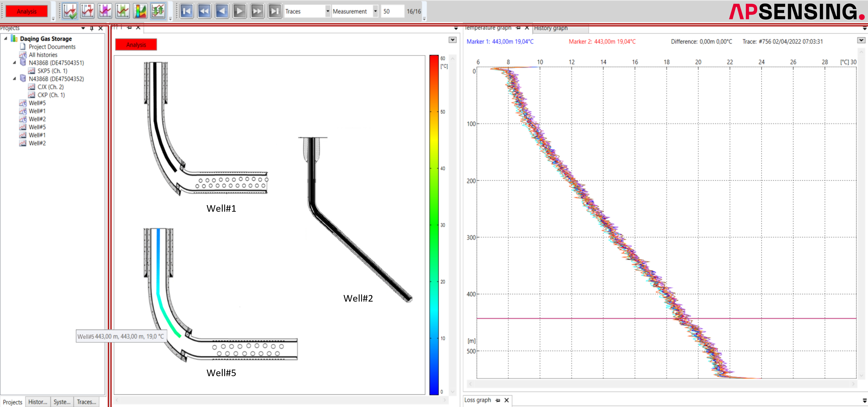Switch to Syste... bottom tab
Viewport: 868px width, 407px height.
tap(62, 402)
